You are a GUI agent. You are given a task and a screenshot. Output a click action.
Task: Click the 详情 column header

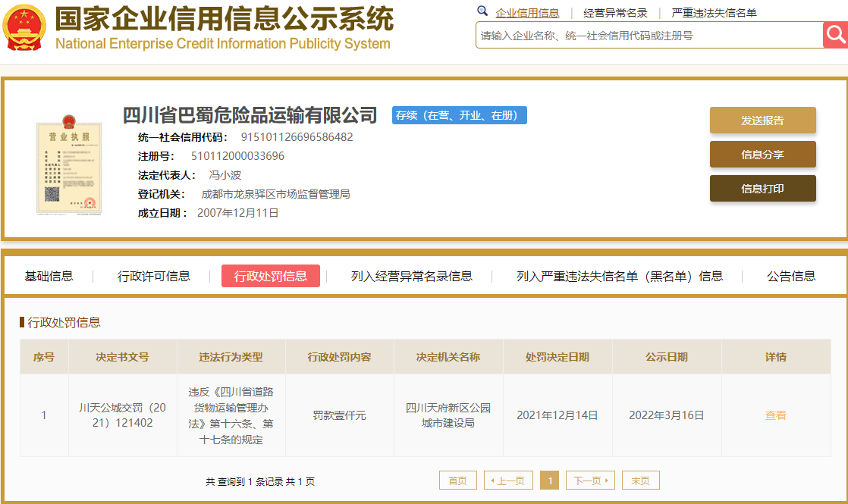(x=775, y=357)
